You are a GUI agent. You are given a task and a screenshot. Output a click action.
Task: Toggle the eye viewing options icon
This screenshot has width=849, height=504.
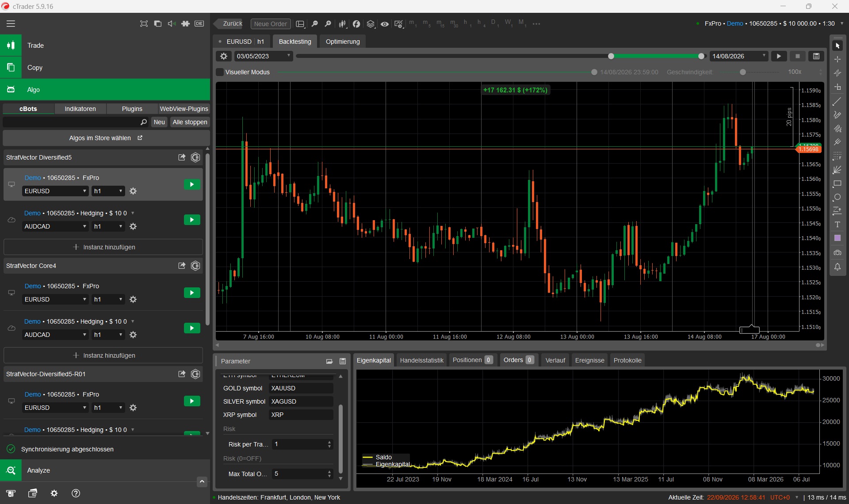(x=385, y=24)
